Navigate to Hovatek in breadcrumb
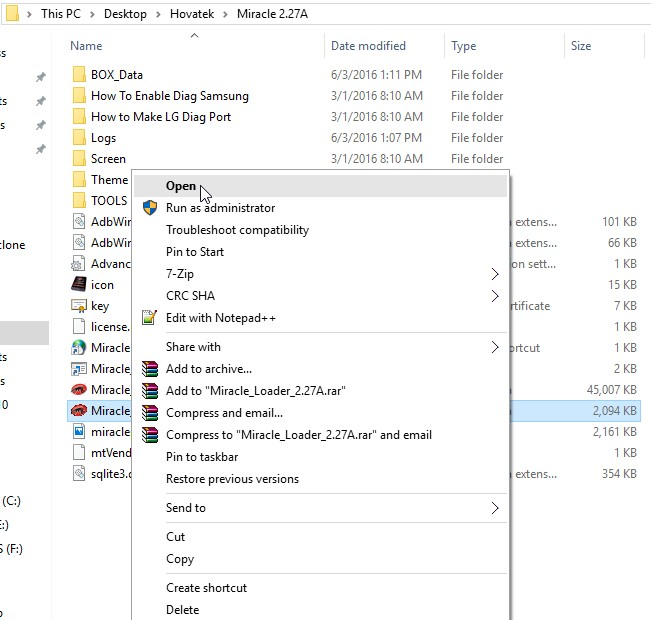The image size is (651, 620). click(x=192, y=14)
